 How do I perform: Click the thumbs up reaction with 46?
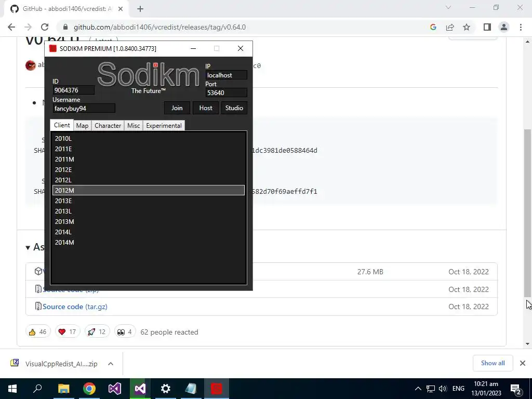click(38, 332)
